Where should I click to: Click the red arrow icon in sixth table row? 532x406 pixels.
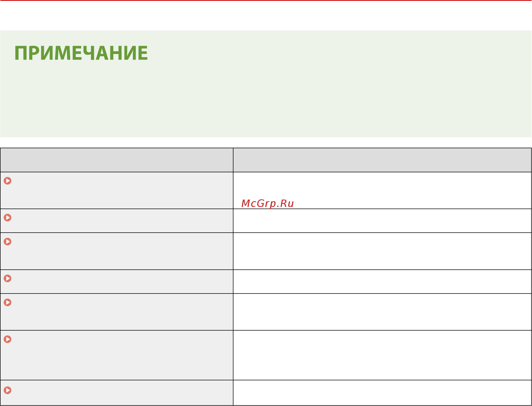(x=8, y=339)
